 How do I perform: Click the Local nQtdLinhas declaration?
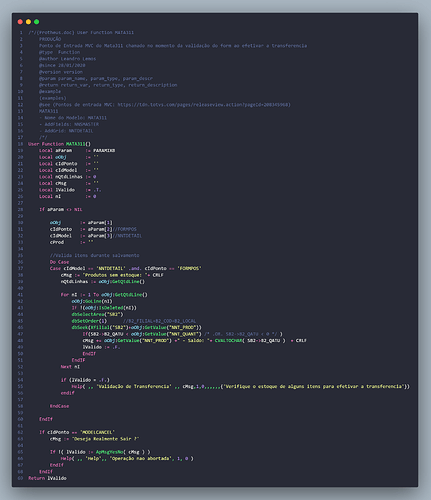pyautogui.click(x=67, y=177)
